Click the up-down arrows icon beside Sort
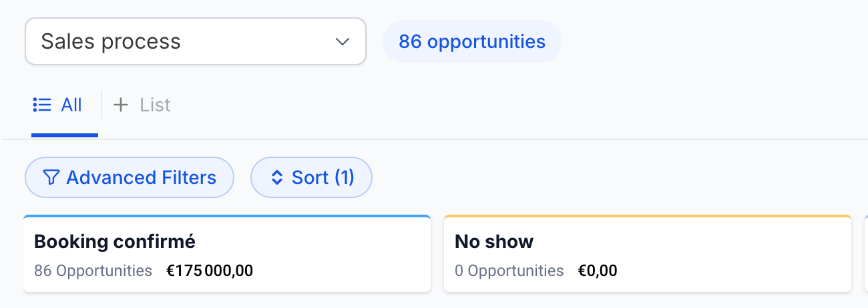This screenshot has width=868, height=308. pos(277,177)
